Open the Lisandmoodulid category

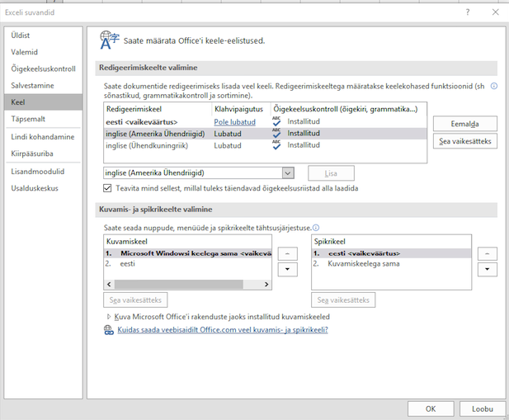43,172
